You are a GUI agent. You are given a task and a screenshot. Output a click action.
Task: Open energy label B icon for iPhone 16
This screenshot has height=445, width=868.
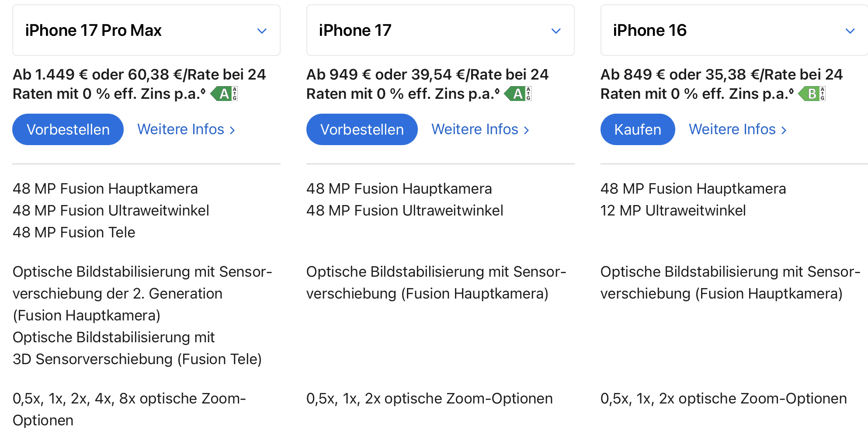tap(812, 94)
